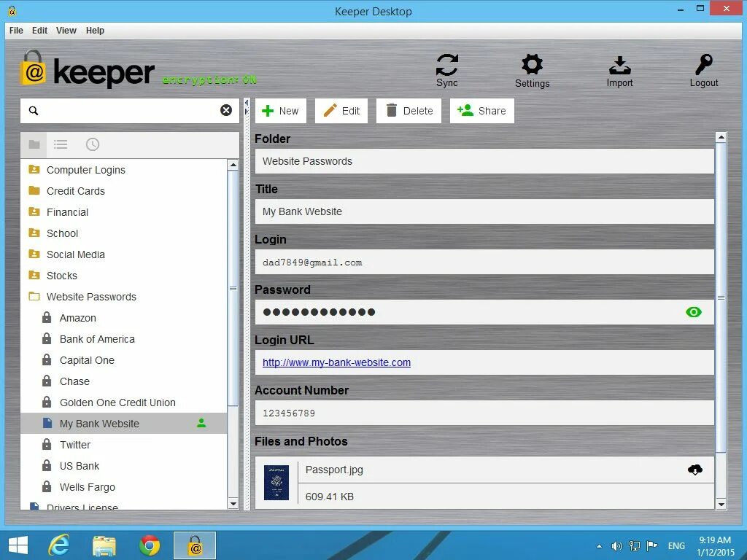Viewport: 747px width, 560px height.
Task: Expand the School folder
Action: pyautogui.click(x=34, y=233)
